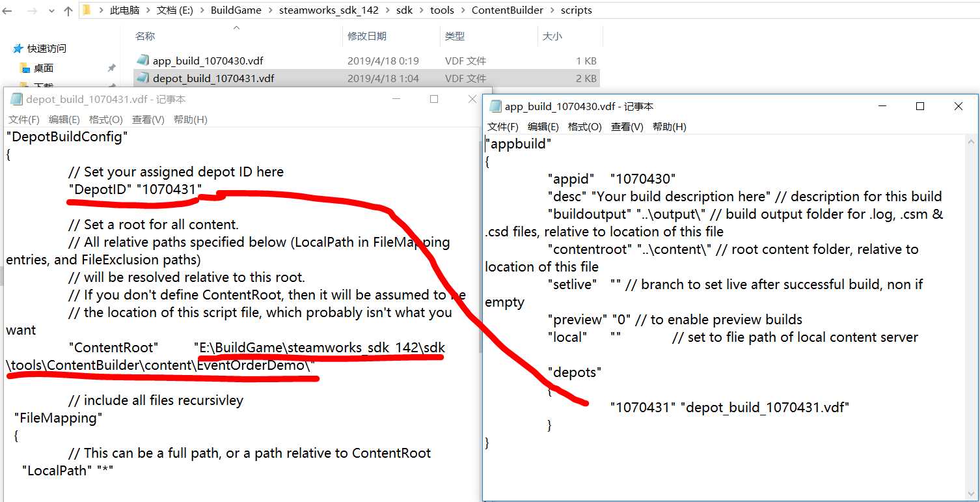980x502 pixels.
Task: Expand chevron after 此电脑 in address bar
Action: [147, 11]
